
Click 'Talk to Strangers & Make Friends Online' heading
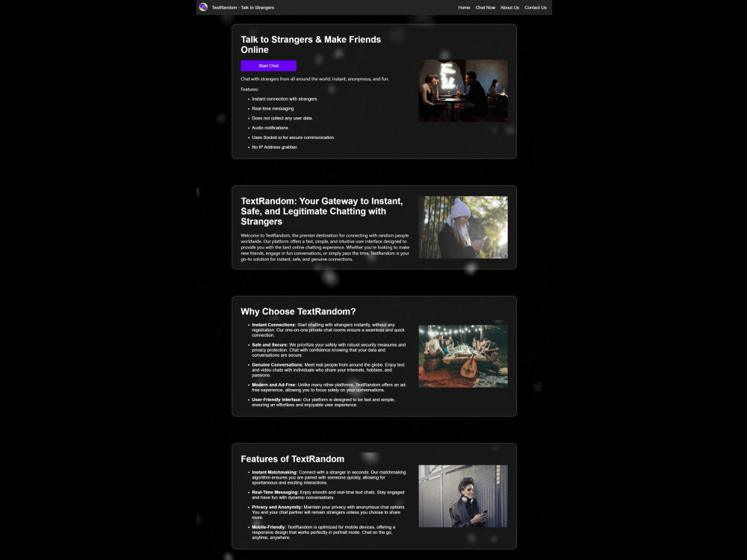pyautogui.click(x=311, y=45)
